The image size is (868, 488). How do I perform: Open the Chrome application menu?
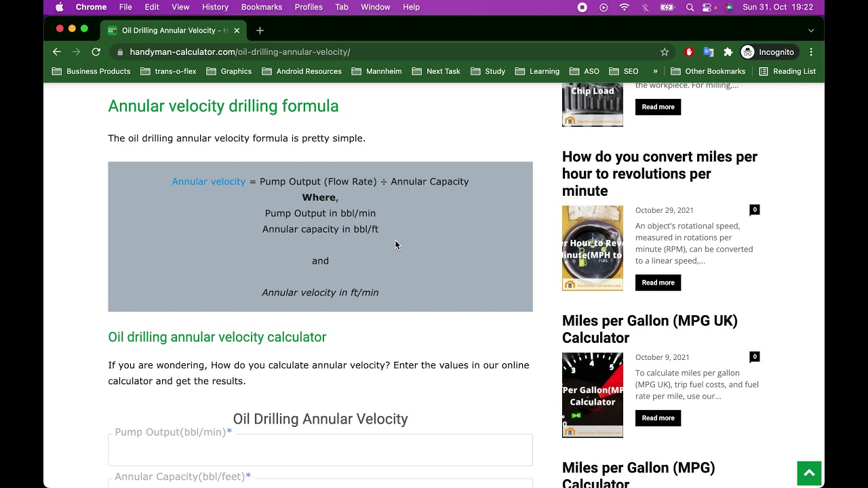pyautogui.click(x=91, y=7)
